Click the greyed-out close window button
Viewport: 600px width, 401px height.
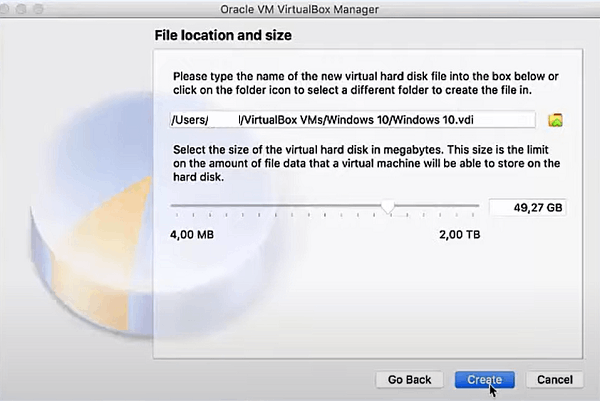tap(13, 10)
